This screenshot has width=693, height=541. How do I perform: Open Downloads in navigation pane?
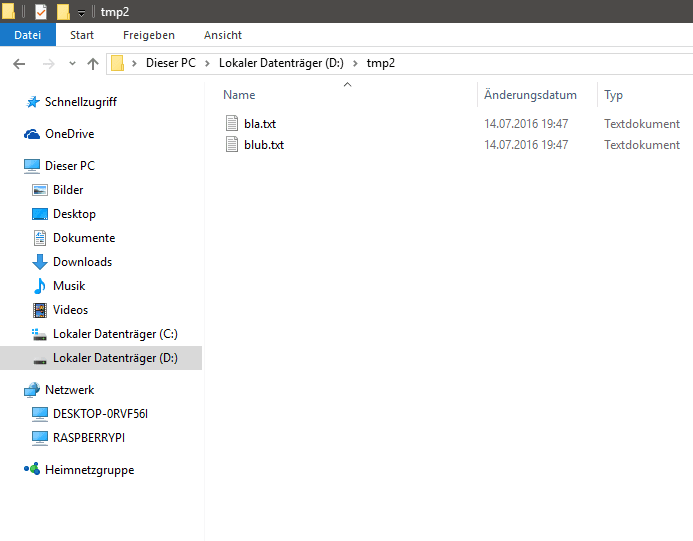click(82, 262)
